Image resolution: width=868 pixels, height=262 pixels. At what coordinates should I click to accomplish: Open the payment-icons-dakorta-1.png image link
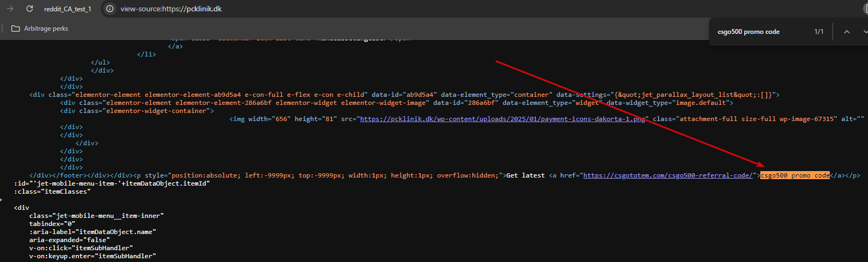(502, 119)
